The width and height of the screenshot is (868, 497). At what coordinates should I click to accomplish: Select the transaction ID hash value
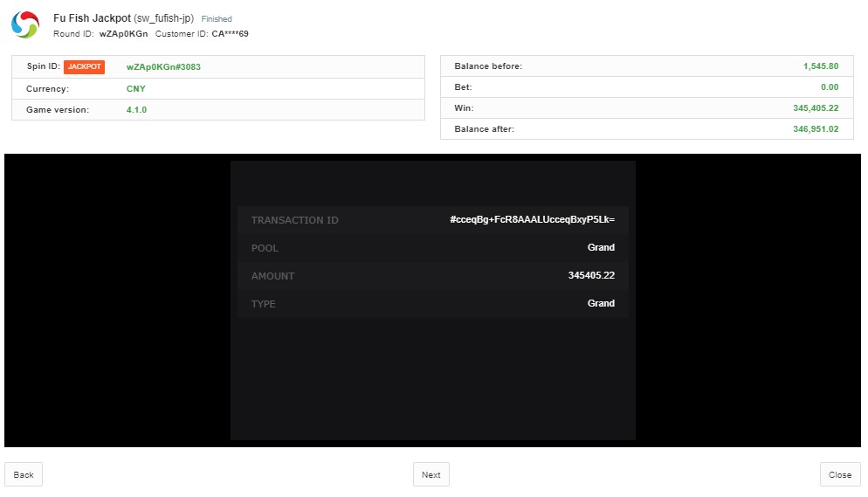tap(532, 220)
